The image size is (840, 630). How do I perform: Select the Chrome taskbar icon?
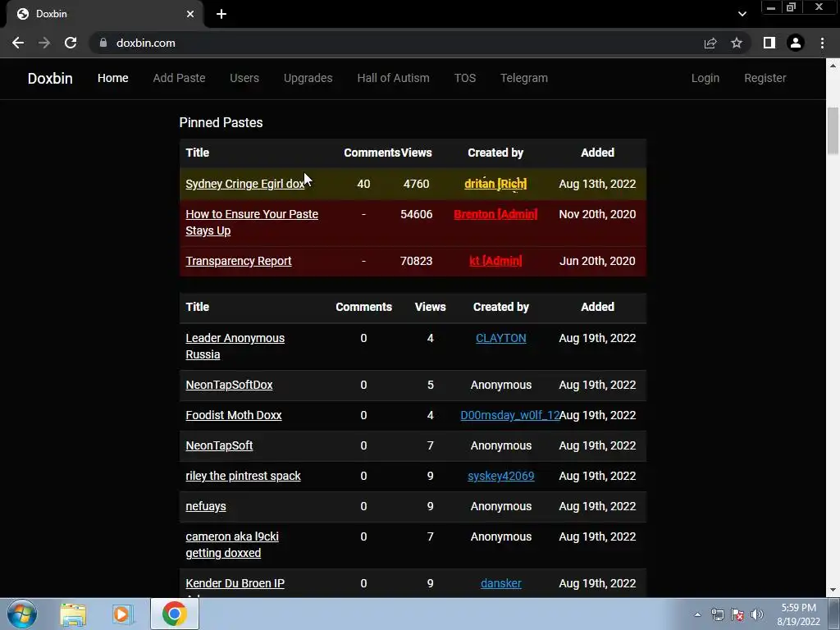tap(175, 614)
